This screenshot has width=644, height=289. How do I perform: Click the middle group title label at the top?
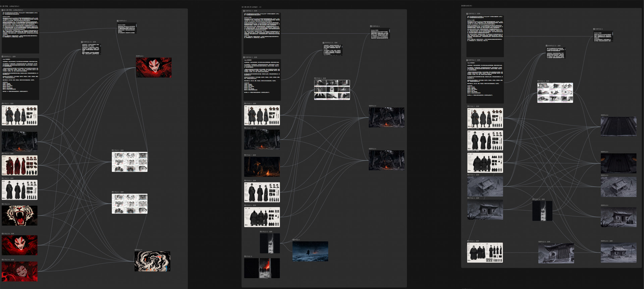pyautogui.click(x=252, y=7)
